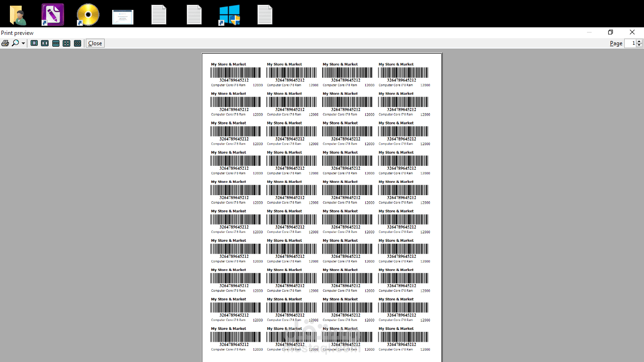Open the gold disc shortcut icon
The width and height of the screenshot is (644, 362).
tap(88, 15)
